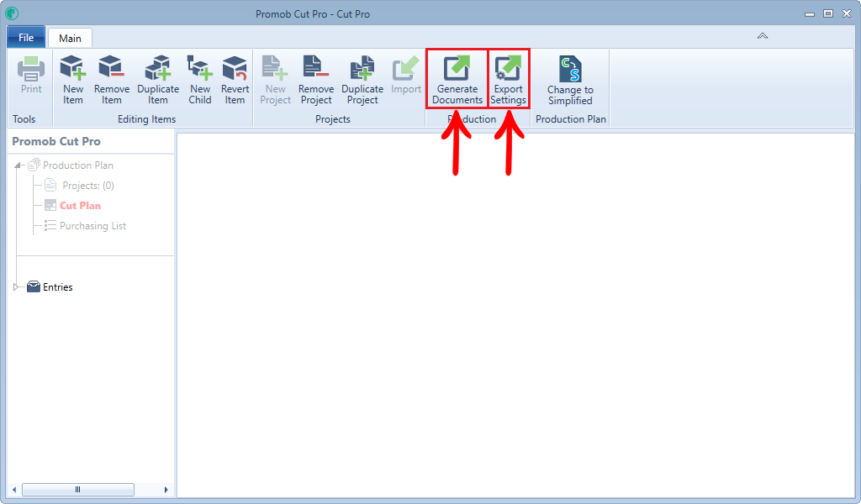861x504 pixels.
Task: Click the Remove Project icon
Action: [x=316, y=68]
